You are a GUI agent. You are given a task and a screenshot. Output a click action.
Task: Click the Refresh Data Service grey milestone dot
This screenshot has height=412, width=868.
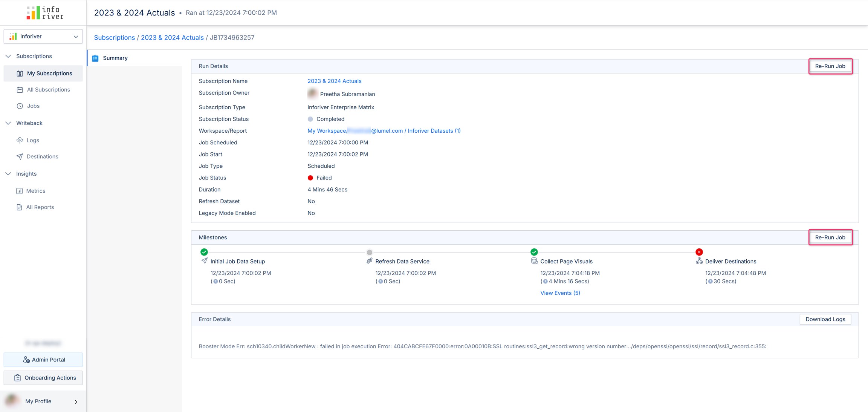pyautogui.click(x=369, y=252)
